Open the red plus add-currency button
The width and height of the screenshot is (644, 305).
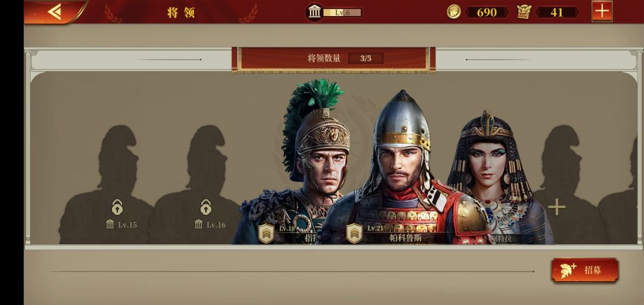tap(602, 11)
